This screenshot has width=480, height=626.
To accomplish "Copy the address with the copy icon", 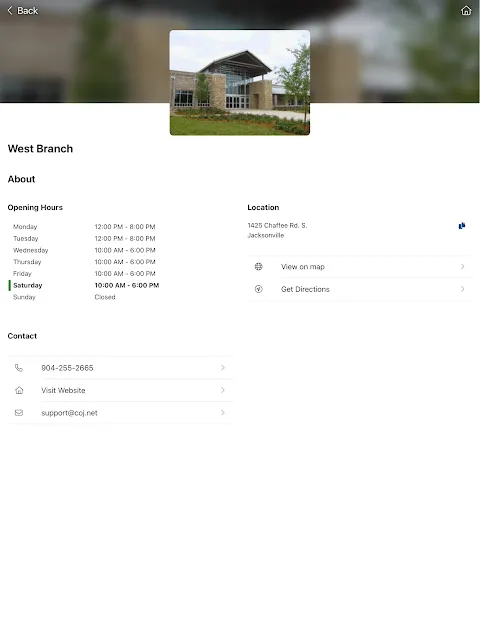I will 462,226.
